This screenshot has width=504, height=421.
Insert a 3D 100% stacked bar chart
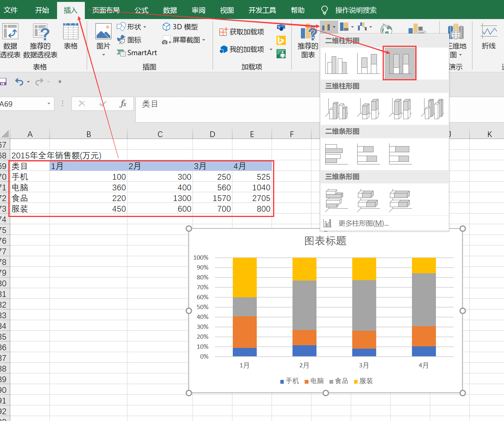click(x=400, y=200)
